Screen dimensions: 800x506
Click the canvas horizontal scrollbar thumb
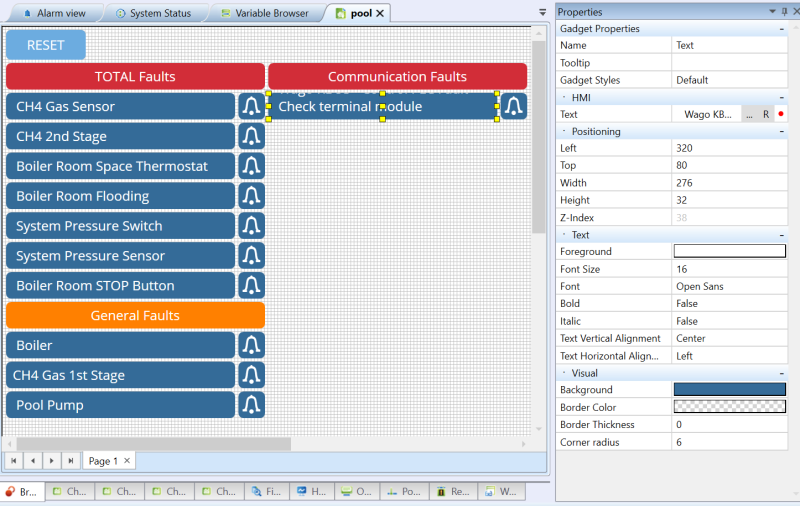point(154,444)
